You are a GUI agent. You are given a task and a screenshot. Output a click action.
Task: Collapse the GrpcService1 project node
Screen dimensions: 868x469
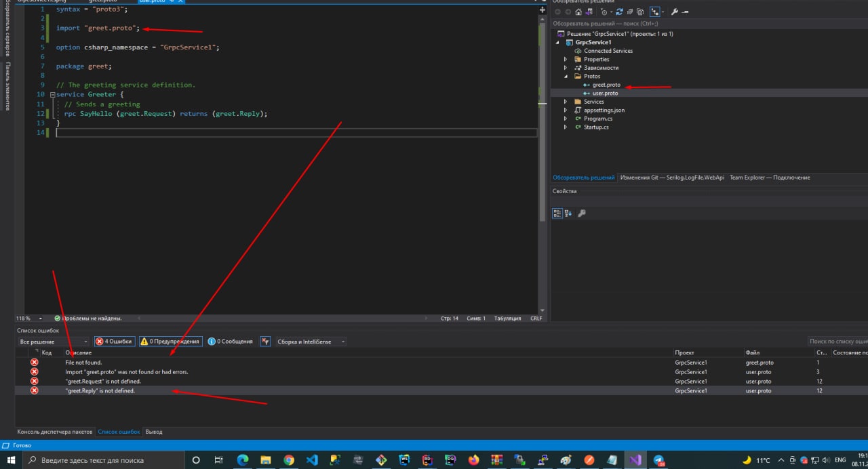click(557, 42)
